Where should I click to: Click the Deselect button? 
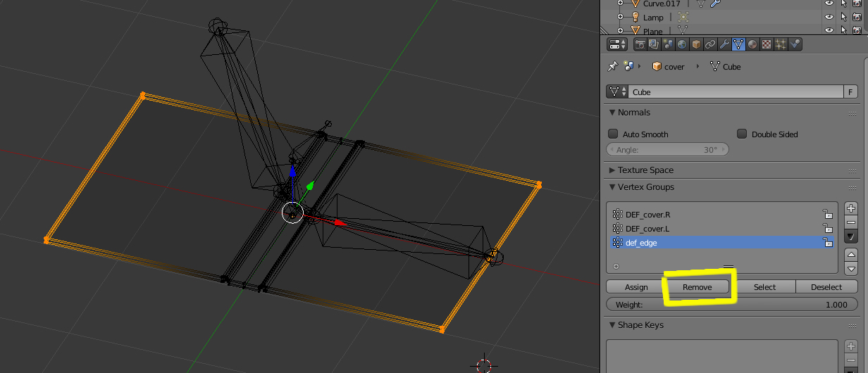tap(826, 287)
